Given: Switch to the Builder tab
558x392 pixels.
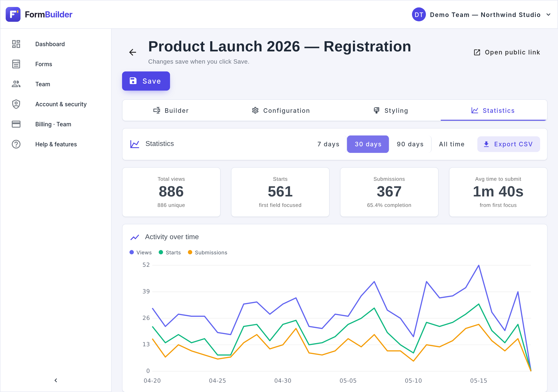Looking at the screenshot, I should point(171,110).
